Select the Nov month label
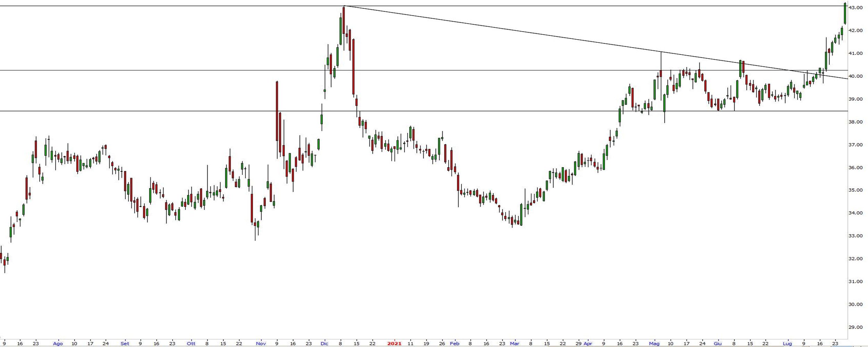The image size is (868, 347). [x=261, y=344]
